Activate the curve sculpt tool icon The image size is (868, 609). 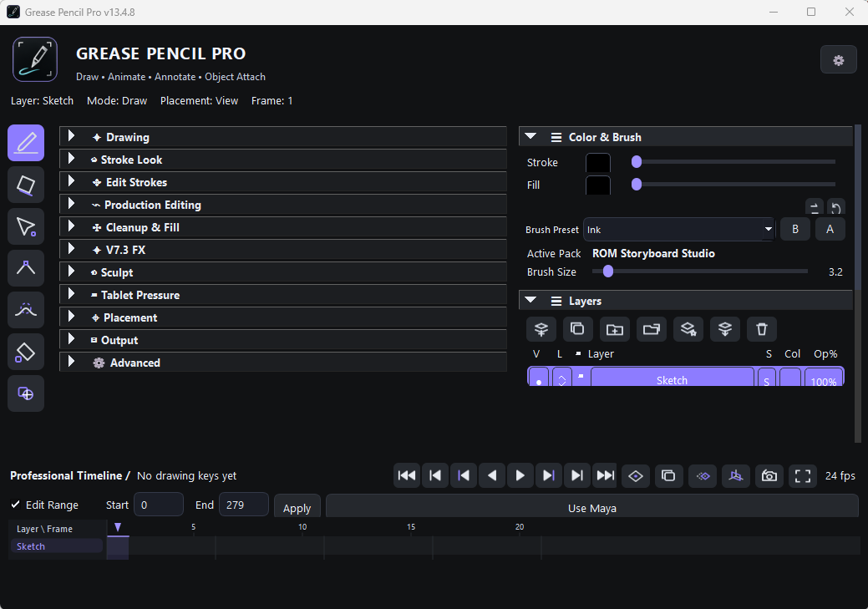[x=26, y=310]
